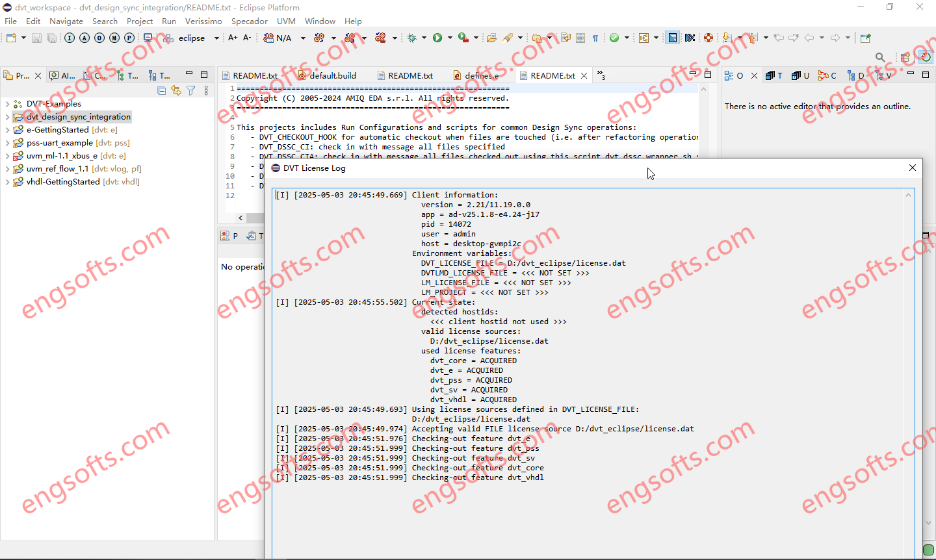Increase font size with A+ button
The height and width of the screenshot is (560, 936).
(x=233, y=38)
